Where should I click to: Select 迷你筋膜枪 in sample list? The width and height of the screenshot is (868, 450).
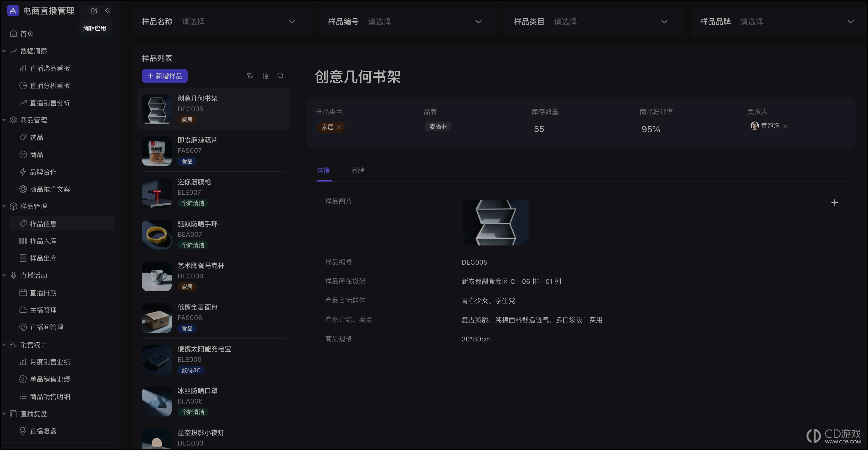coord(214,192)
